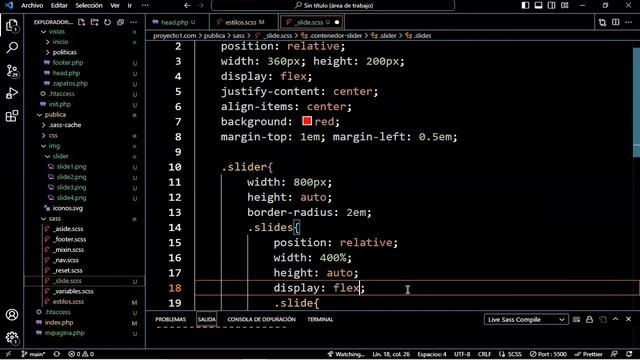
Task: Switch to the TERMINAL panel tab
Action: 320,319
